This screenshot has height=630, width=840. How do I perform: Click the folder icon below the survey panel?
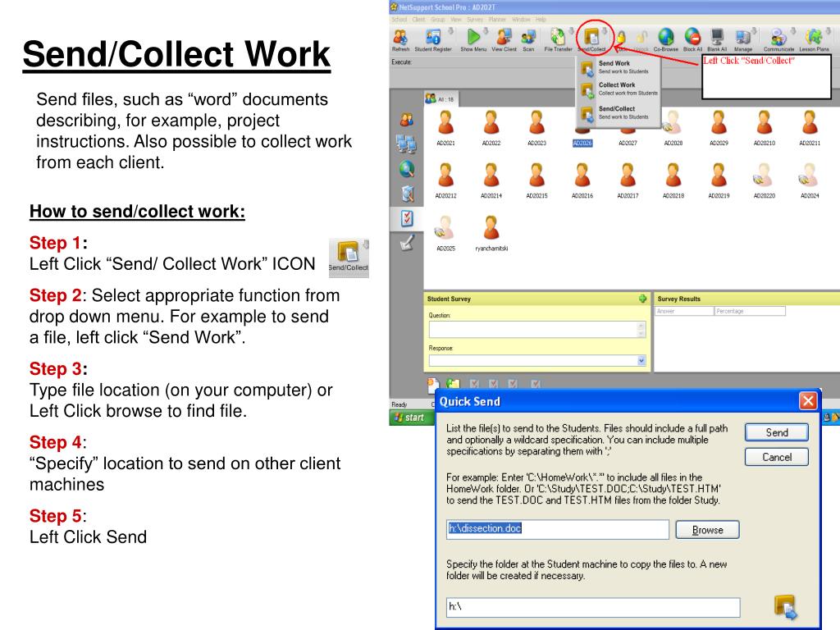(x=453, y=384)
